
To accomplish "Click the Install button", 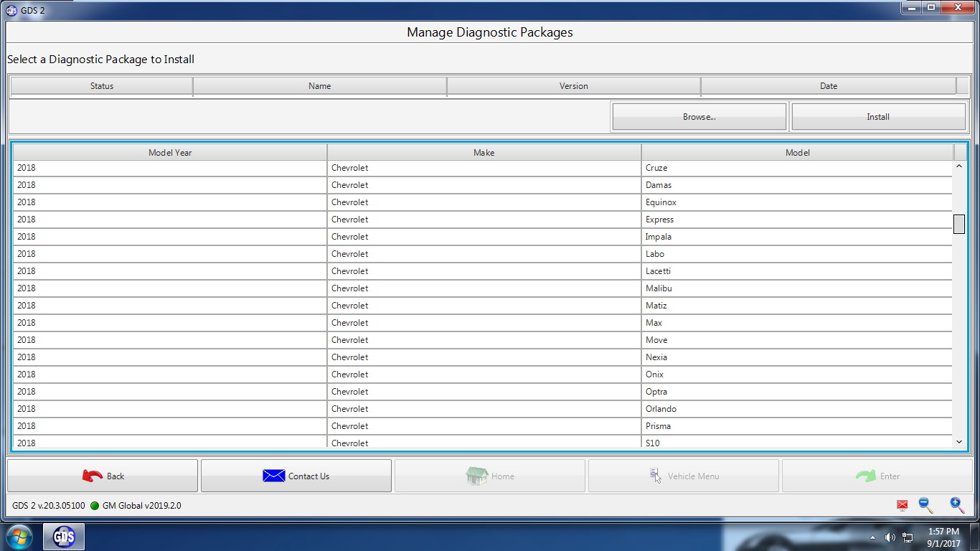I will click(878, 117).
